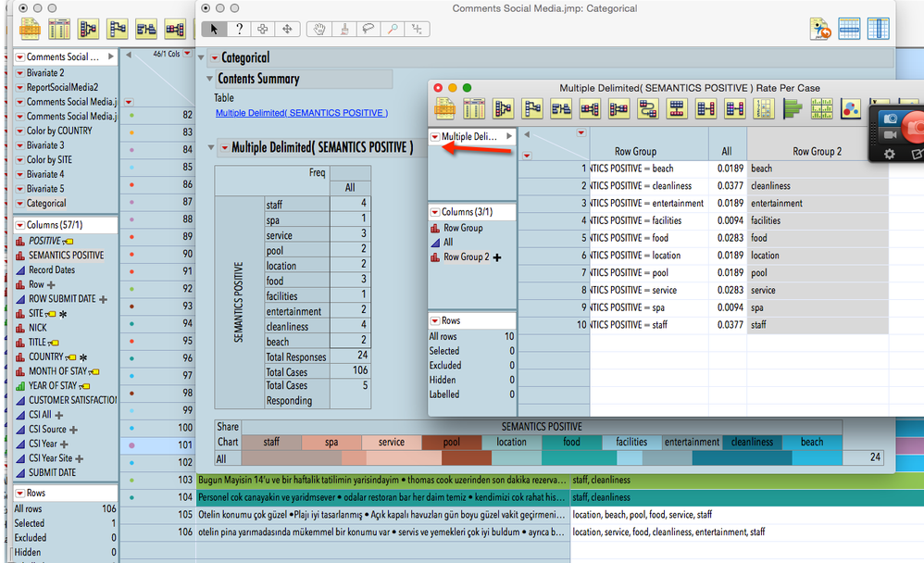This screenshot has height=563, width=924.
Task: Click the Bubble Plot circles icon
Action: point(850,109)
